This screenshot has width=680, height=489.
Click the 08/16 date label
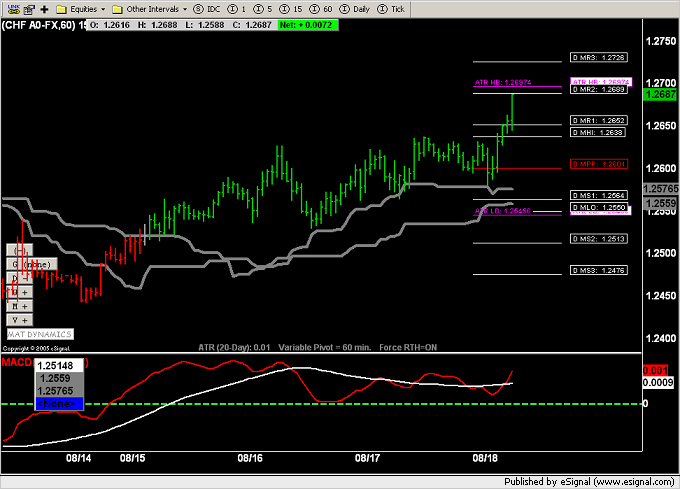250,458
